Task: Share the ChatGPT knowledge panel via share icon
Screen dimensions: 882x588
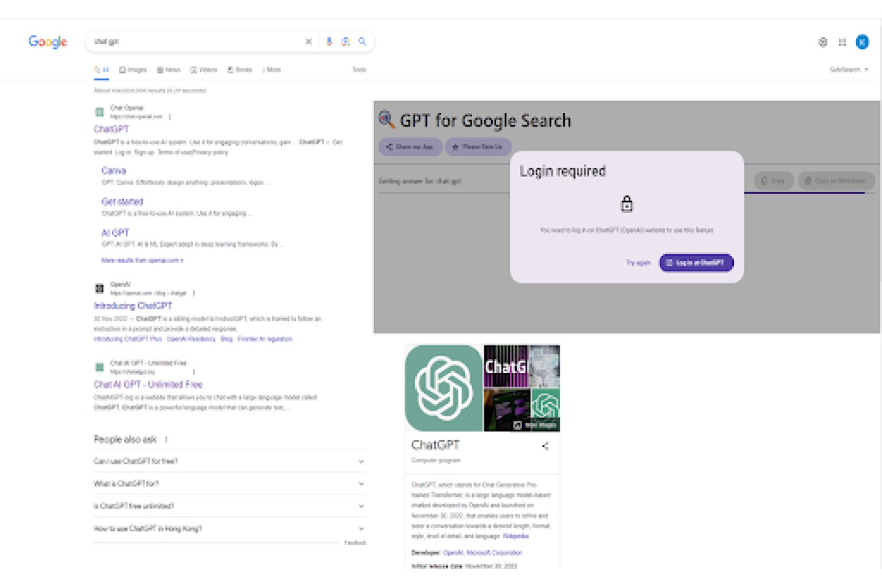Action: [x=546, y=446]
